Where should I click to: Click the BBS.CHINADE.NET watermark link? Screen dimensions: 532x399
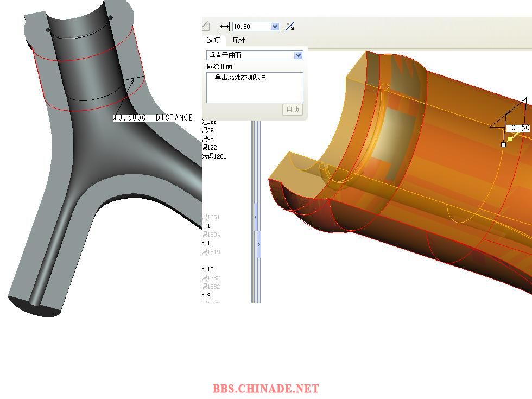click(265, 389)
